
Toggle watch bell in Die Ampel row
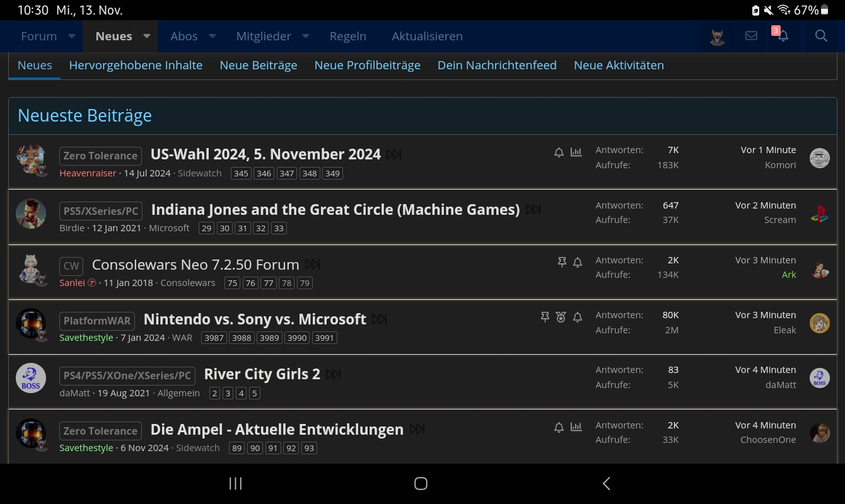[x=559, y=427]
